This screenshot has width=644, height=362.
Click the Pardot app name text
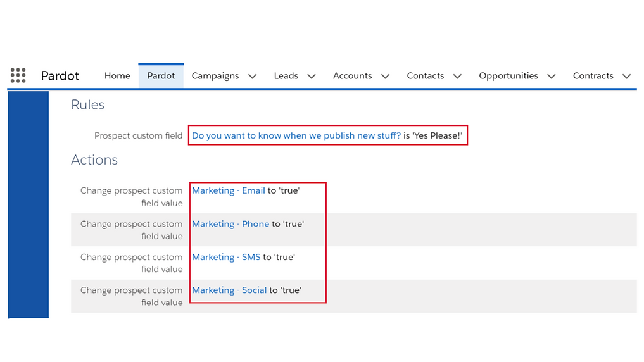60,76
